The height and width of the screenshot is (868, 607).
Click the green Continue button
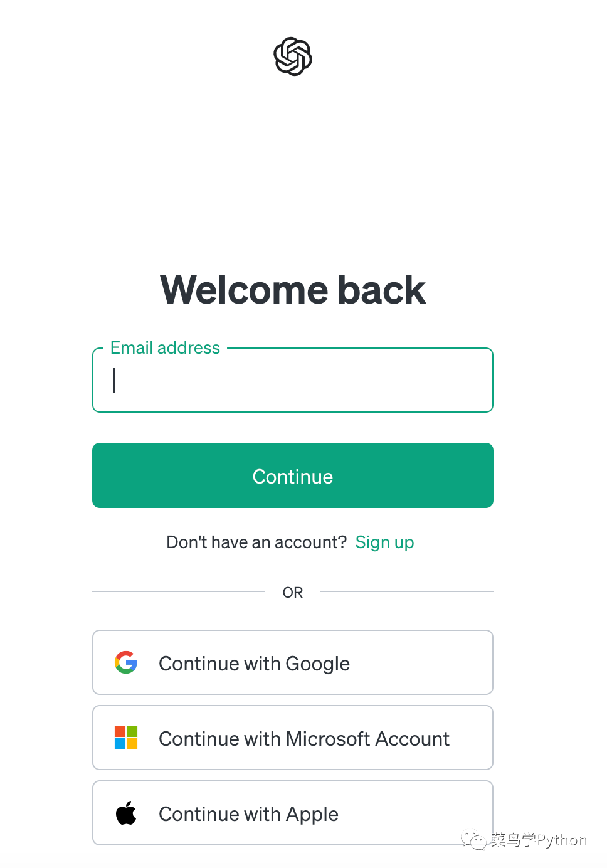(293, 475)
